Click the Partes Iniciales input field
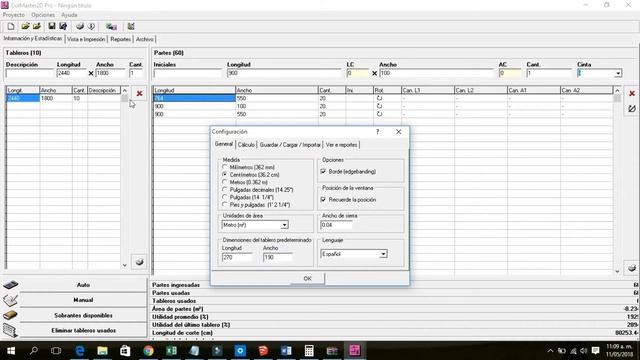This screenshot has width=640, height=360. click(188, 73)
